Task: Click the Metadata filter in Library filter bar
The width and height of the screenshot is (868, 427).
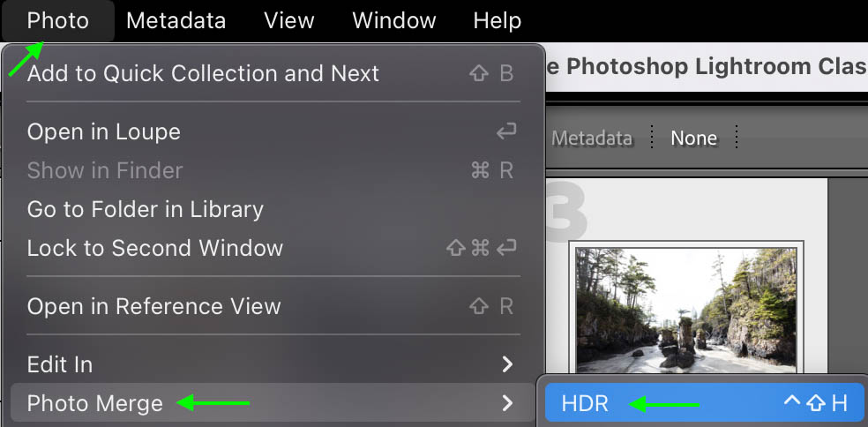Action: (592, 138)
